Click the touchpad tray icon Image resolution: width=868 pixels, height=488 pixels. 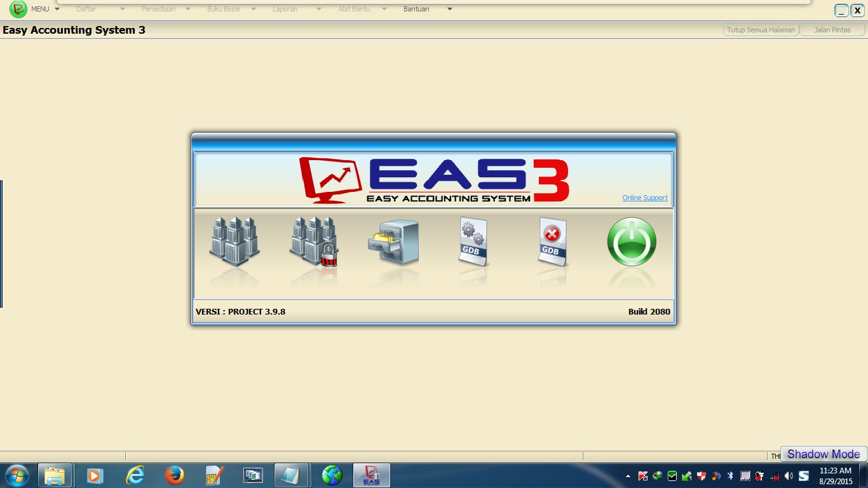point(745,476)
